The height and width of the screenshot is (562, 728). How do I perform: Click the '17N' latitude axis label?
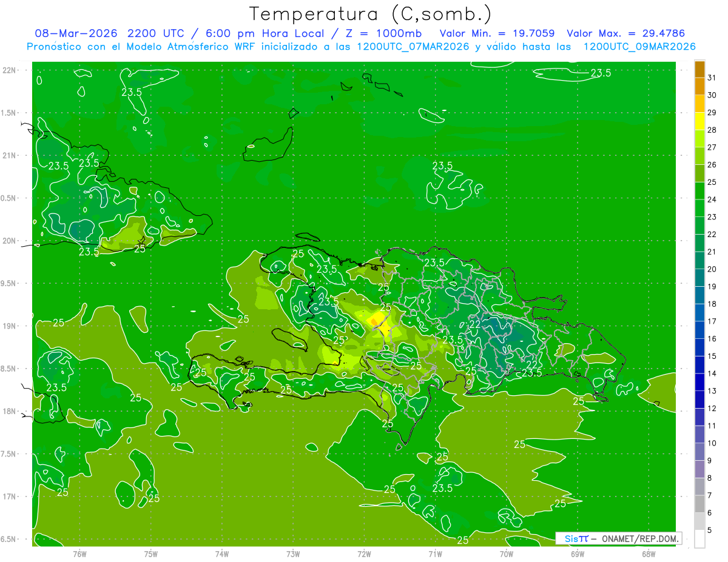pos(10,497)
